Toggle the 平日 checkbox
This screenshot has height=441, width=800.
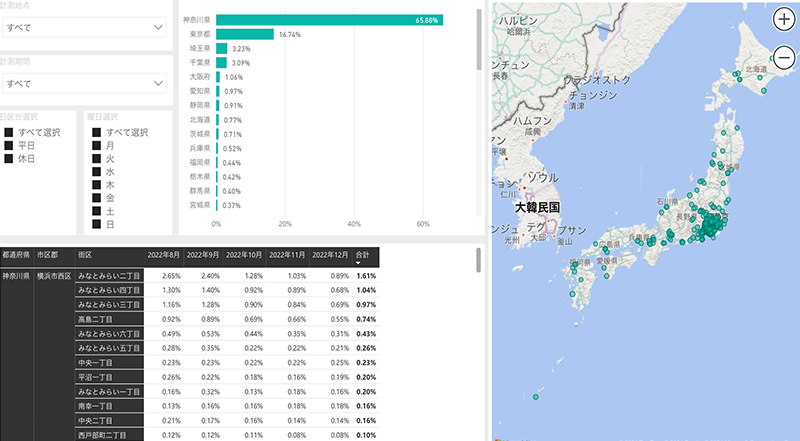9,145
